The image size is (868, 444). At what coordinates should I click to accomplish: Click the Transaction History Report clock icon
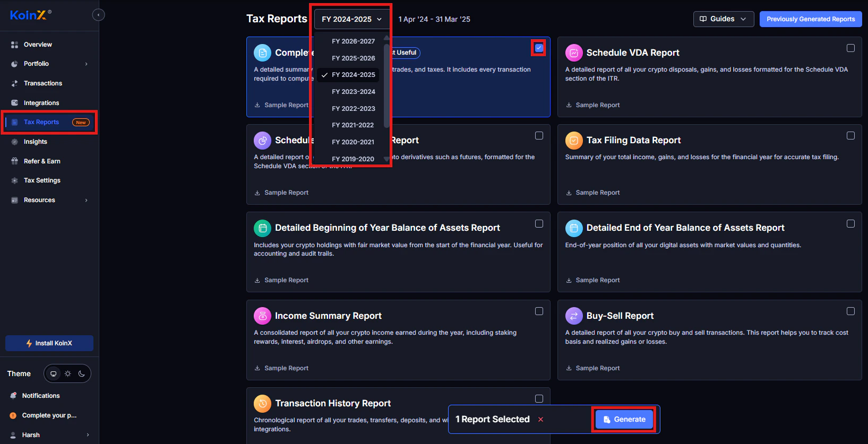(x=262, y=404)
